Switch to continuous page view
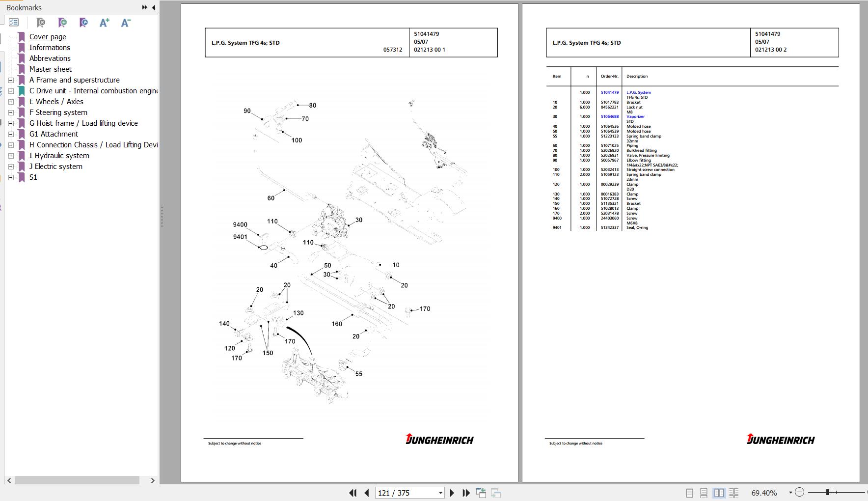The height and width of the screenshot is (501, 868). click(x=704, y=493)
